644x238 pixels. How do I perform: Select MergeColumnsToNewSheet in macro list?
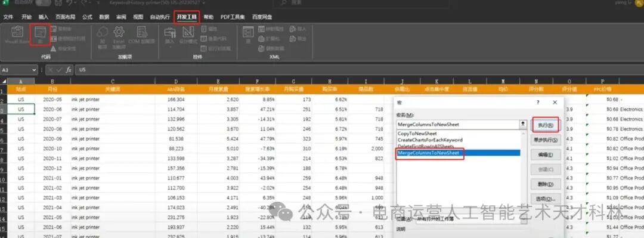pos(458,153)
